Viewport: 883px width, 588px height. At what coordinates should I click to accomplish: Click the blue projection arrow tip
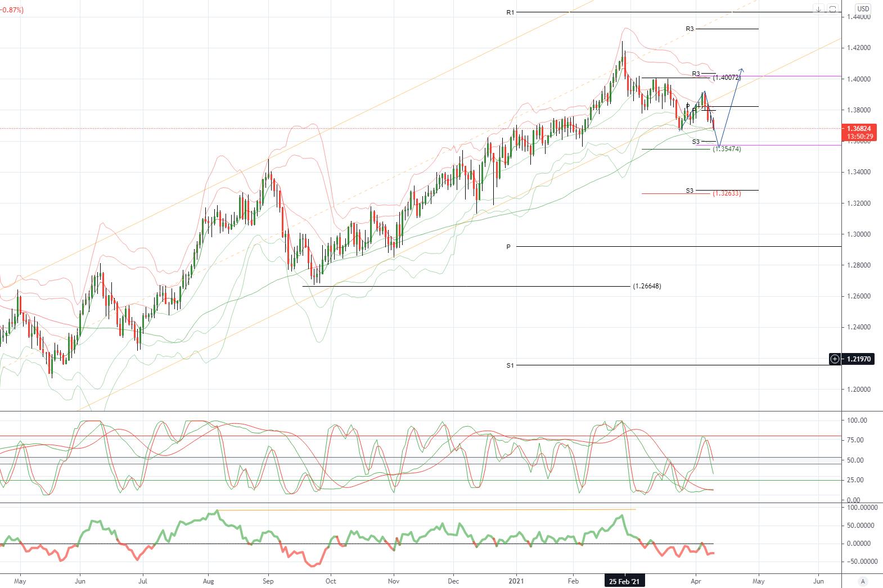[742, 69]
